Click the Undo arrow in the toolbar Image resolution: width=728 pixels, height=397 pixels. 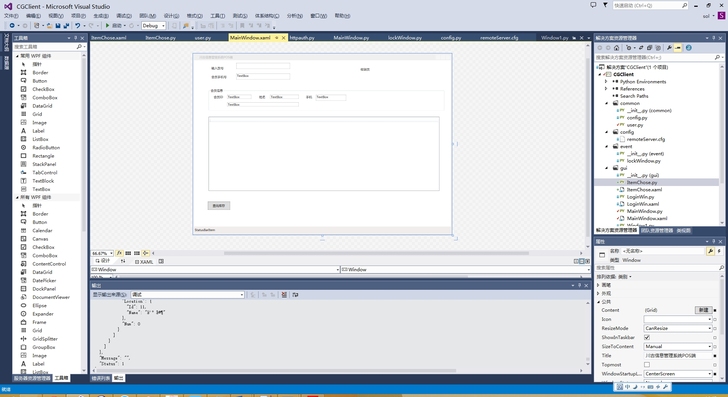pos(78,26)
